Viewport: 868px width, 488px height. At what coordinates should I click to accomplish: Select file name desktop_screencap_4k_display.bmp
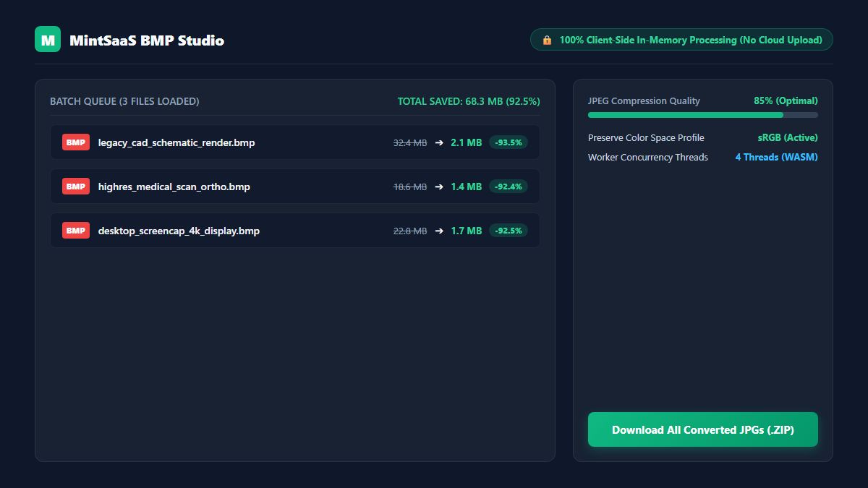[179, 231]
